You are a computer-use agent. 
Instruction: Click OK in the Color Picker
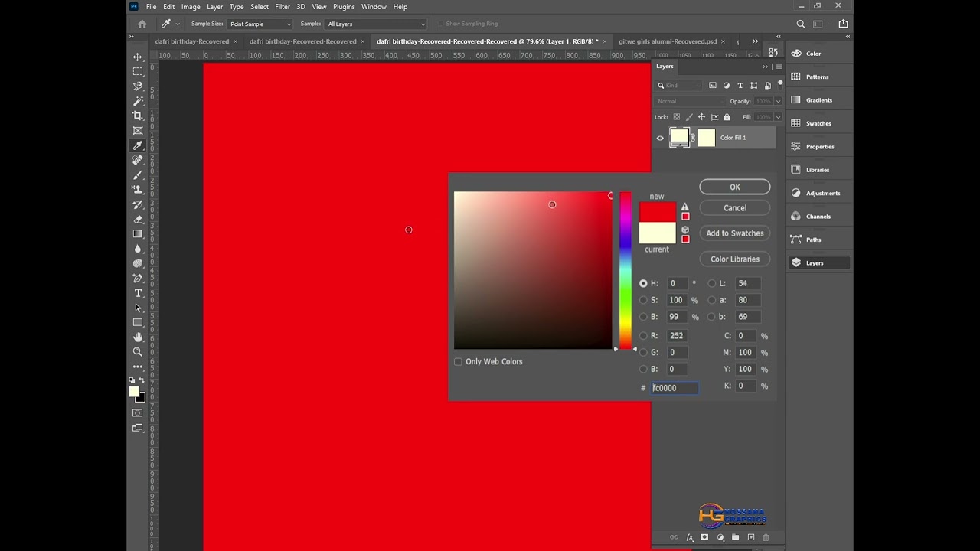click(735, 187)
